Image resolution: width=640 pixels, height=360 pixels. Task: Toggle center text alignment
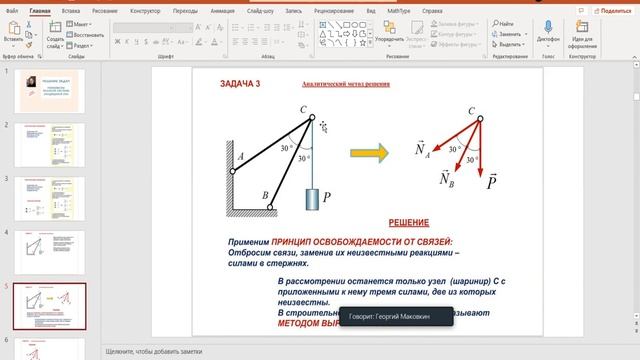pyautogui.click(x=245, y=42)
